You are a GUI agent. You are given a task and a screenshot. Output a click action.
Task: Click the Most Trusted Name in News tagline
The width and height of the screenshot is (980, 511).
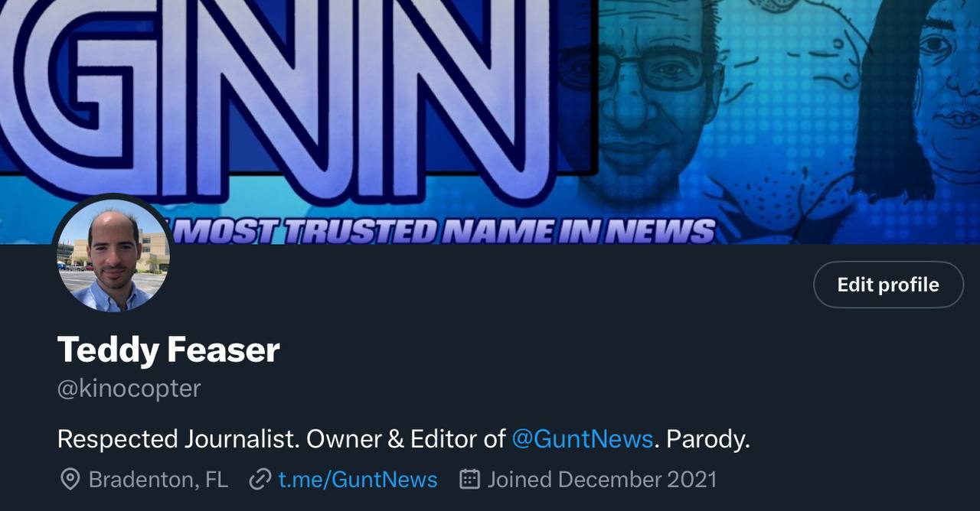(444, 231)
